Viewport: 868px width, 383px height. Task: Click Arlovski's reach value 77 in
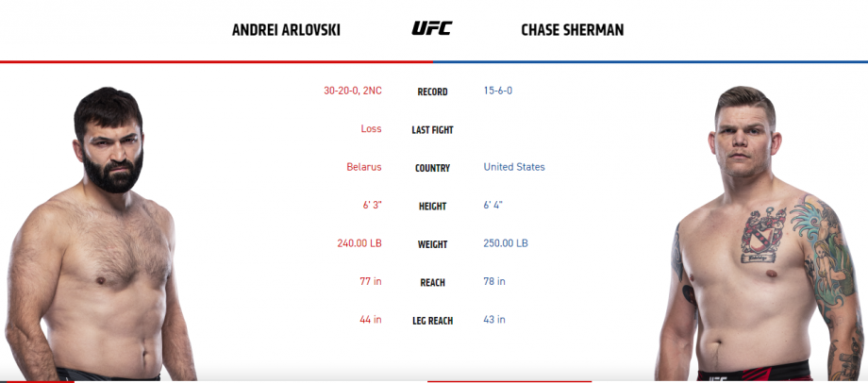pyautogui.click(x=371, y=281)
